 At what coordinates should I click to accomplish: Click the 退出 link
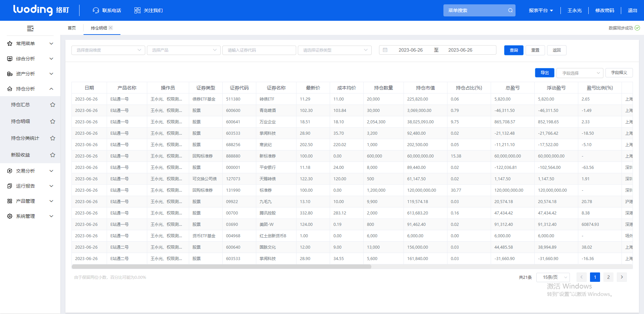click(x=633, y=10)
